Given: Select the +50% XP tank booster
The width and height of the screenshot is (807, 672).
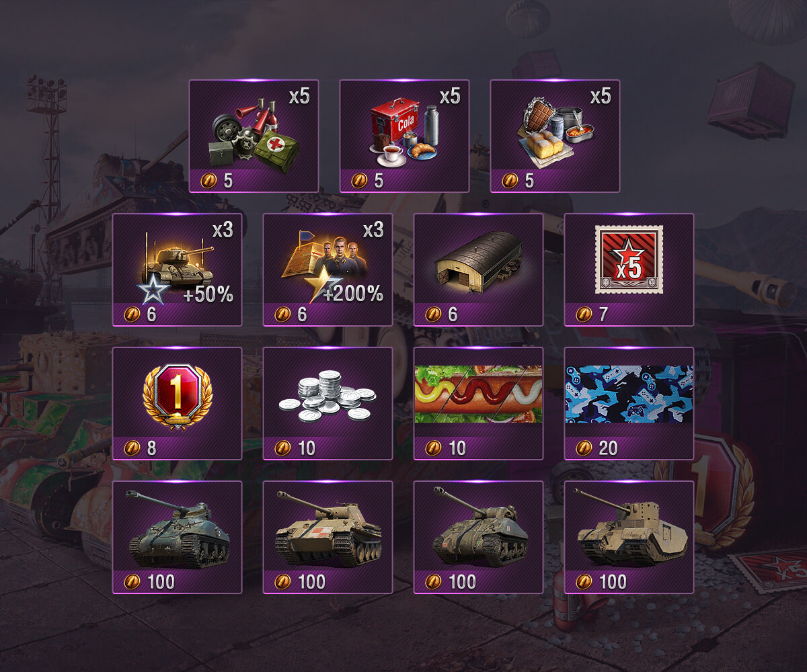Looking at the screenshot, I should [x=177, y=269].
